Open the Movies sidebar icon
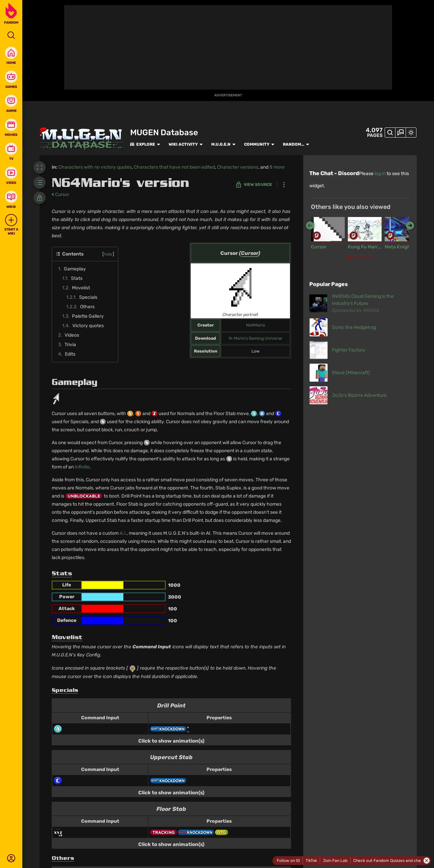Screen dimensions: 434x868 [x=11, y=125]
